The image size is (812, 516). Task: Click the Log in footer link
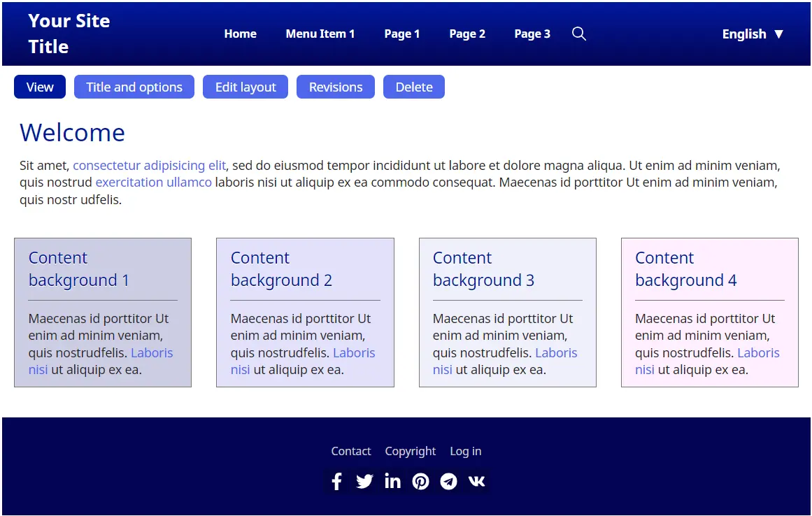pyautogui.click(x=465, y=451)
